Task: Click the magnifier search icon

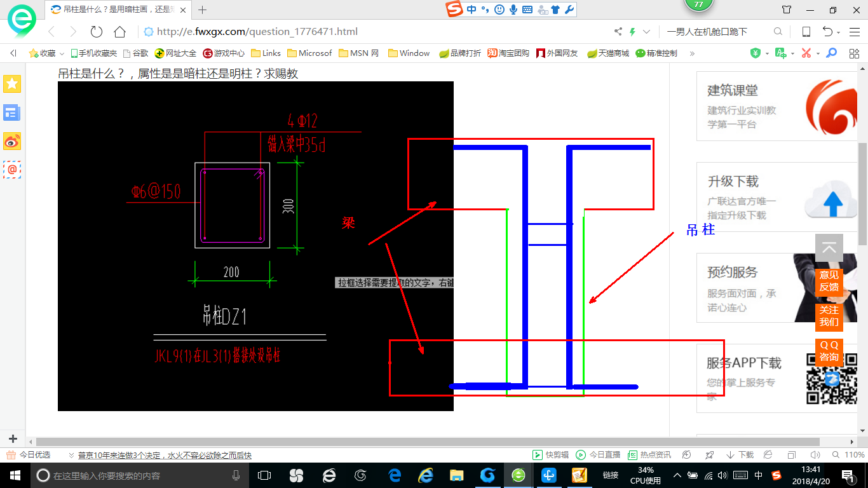Action: [x=778, y=32]
